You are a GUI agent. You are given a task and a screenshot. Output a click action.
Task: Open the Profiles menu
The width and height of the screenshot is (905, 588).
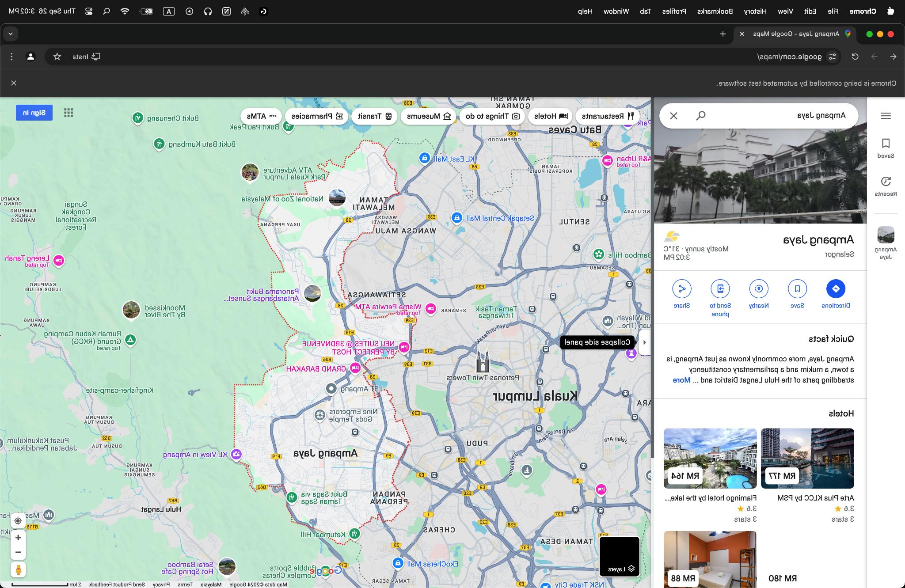(x=674, y=11)
